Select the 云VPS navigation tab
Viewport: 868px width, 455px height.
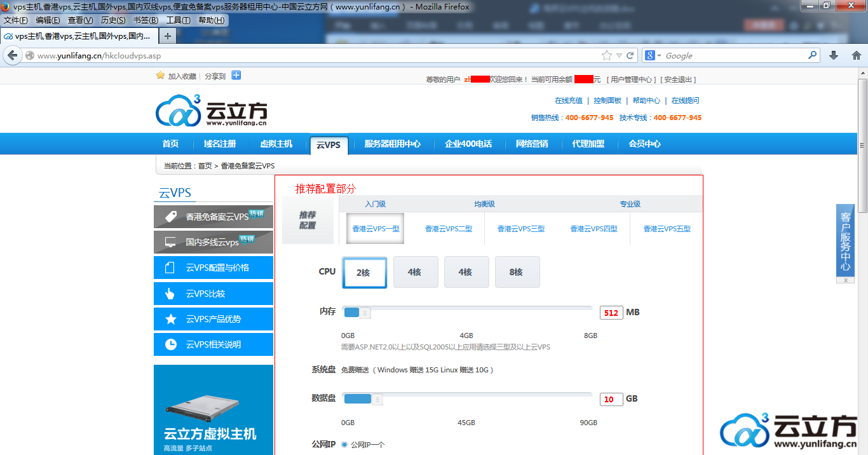(329, 144)
